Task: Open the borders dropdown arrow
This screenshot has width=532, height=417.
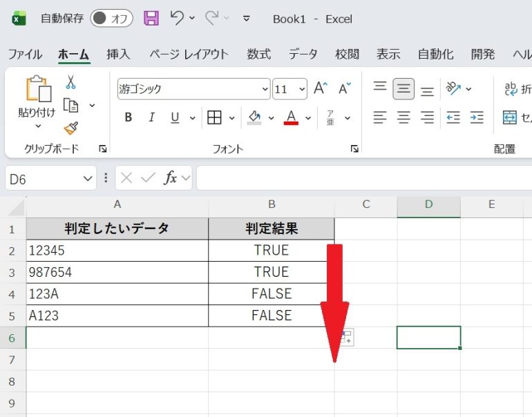Action: point(231,118)
